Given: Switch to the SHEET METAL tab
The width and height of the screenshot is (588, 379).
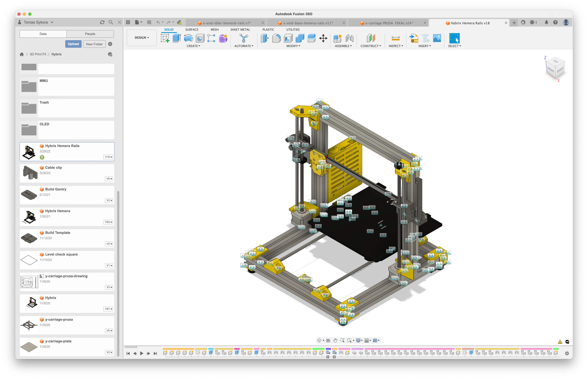Looking at the screenshot, I should pos(240,30).
